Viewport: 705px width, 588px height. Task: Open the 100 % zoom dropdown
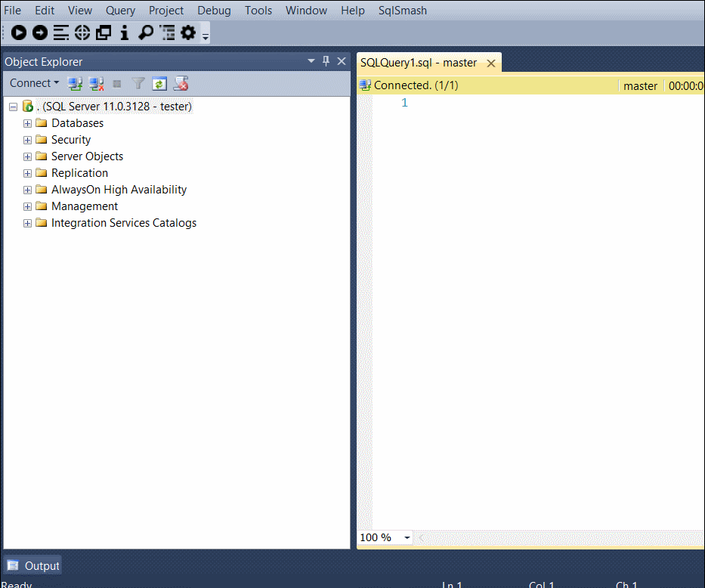coord(407,537)
